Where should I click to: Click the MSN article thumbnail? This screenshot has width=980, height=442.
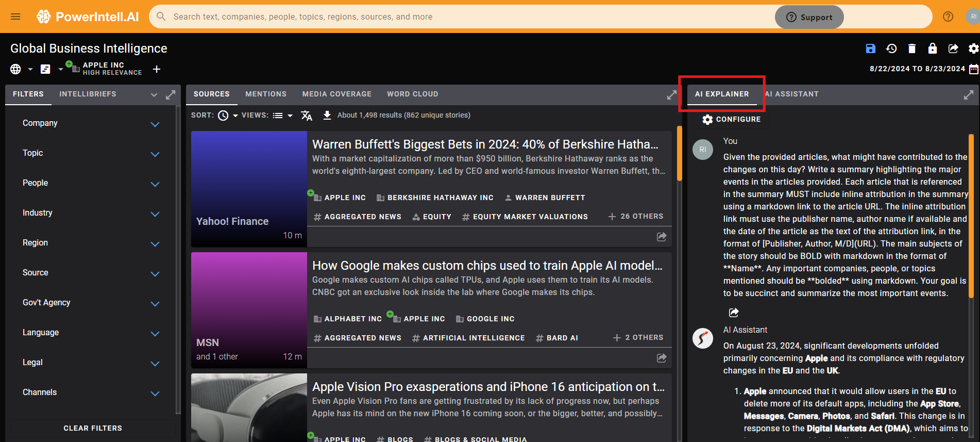(249, 310)
